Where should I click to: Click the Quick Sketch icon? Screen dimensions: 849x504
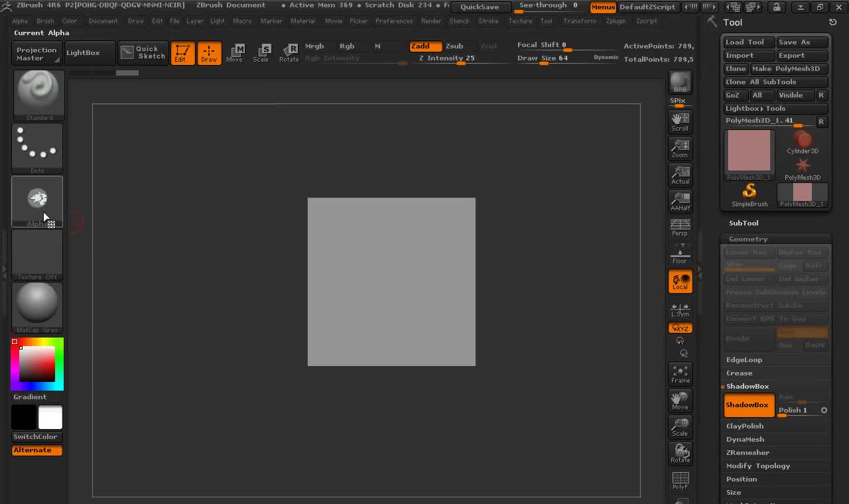click(143, 53)
